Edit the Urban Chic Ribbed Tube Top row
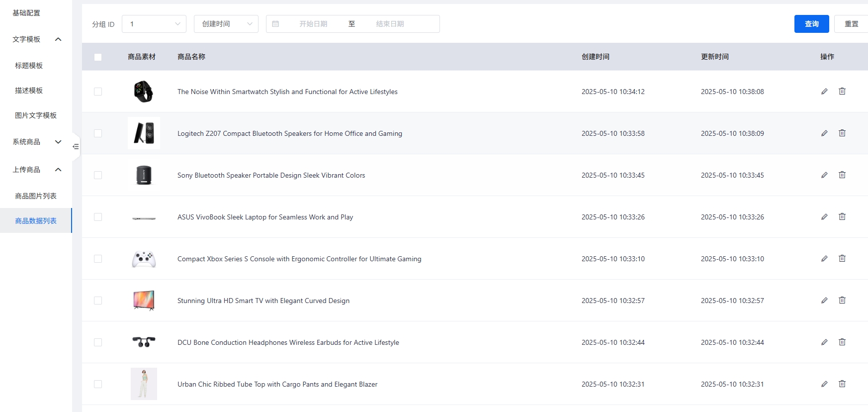The image size is (868, 412). [x=824, y=384]
